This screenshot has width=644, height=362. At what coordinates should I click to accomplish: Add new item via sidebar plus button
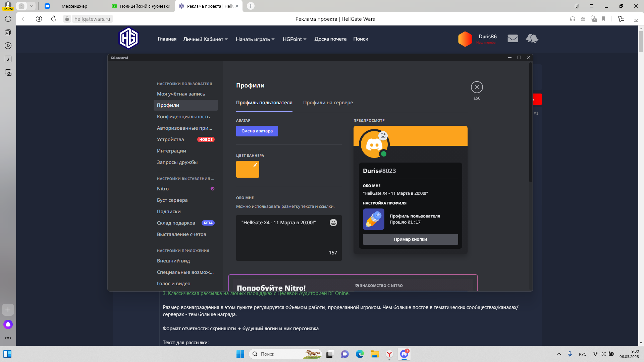tap(8, 310)
